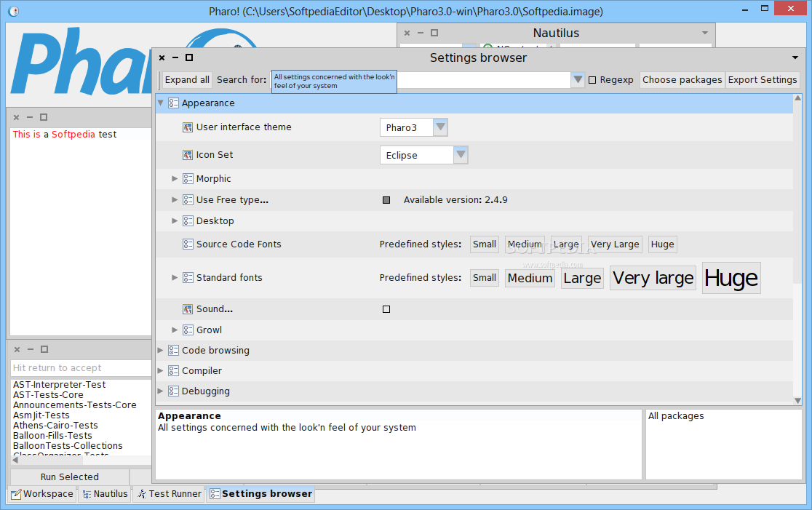
Task: Set Source Code Fonts to Very Large
Action: [x=615, y=244]
